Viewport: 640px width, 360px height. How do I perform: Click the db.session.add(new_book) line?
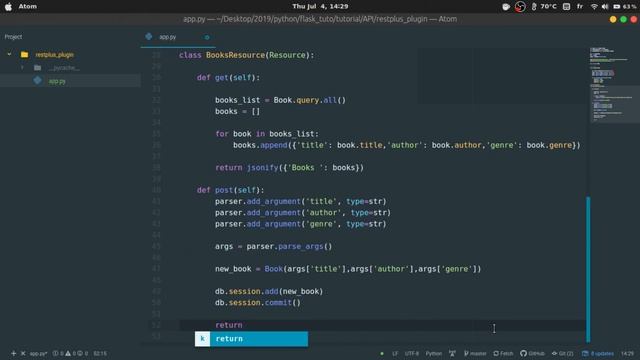click(x=269, y=291)
